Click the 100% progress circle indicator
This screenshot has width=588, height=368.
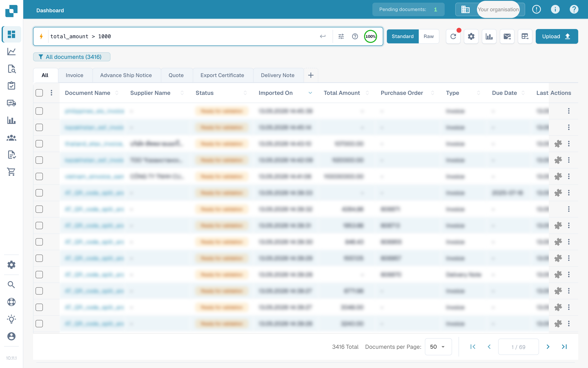370,36
